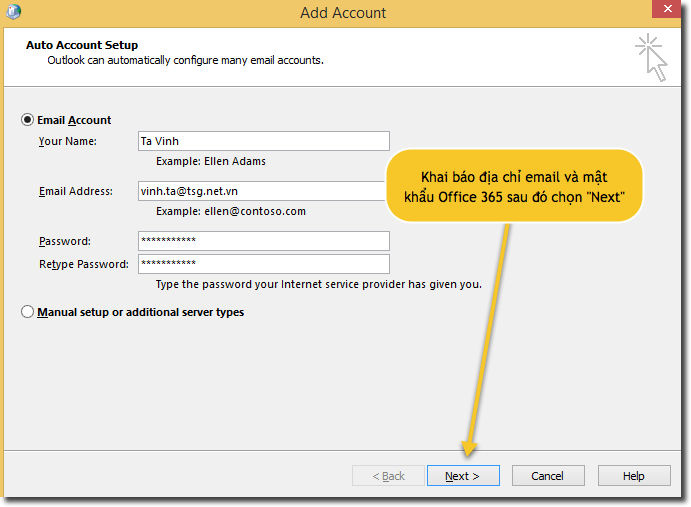Click the window icon in title bar
Screen dimensions: 691x507
[x=14, y=13]
